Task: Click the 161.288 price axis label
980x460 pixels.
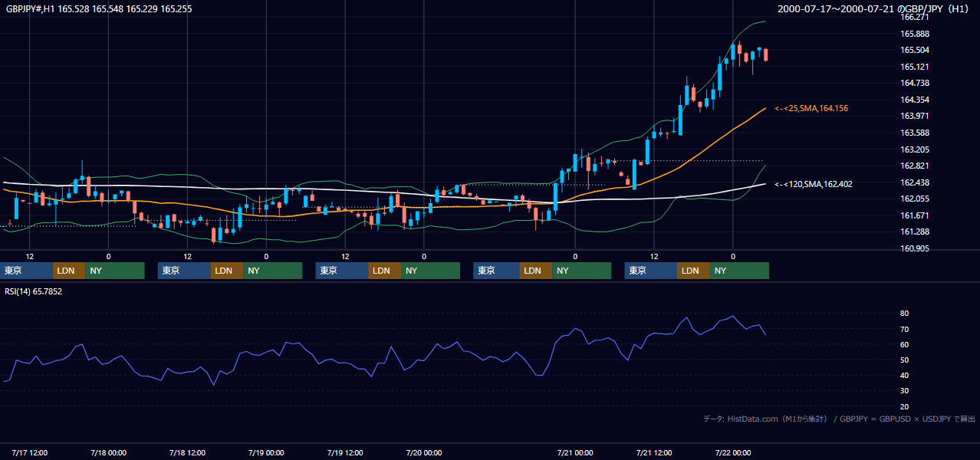Action: pyautogui.click(x=915, y=232)
